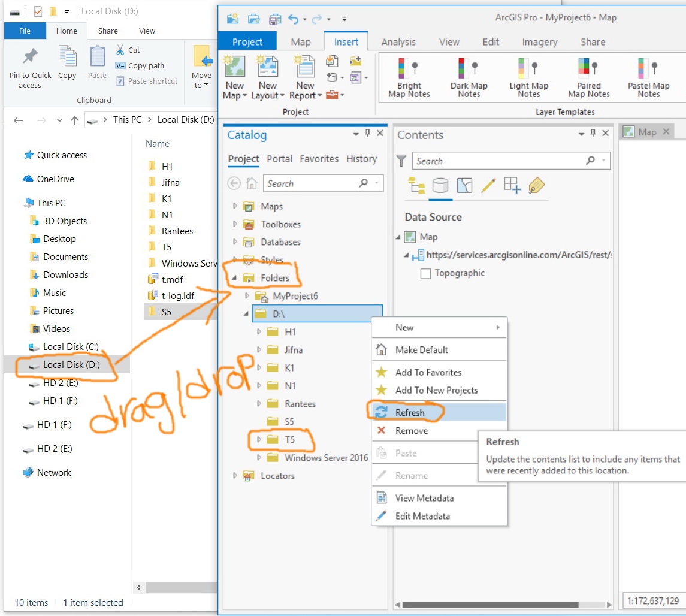686x616 pixels.
Task: Open the Catalog pane options dropdown
Action: click(x=356, y=134)
